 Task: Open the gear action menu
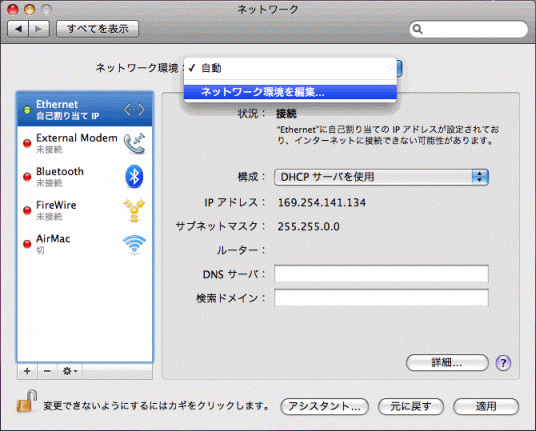(x=70, y=371)
